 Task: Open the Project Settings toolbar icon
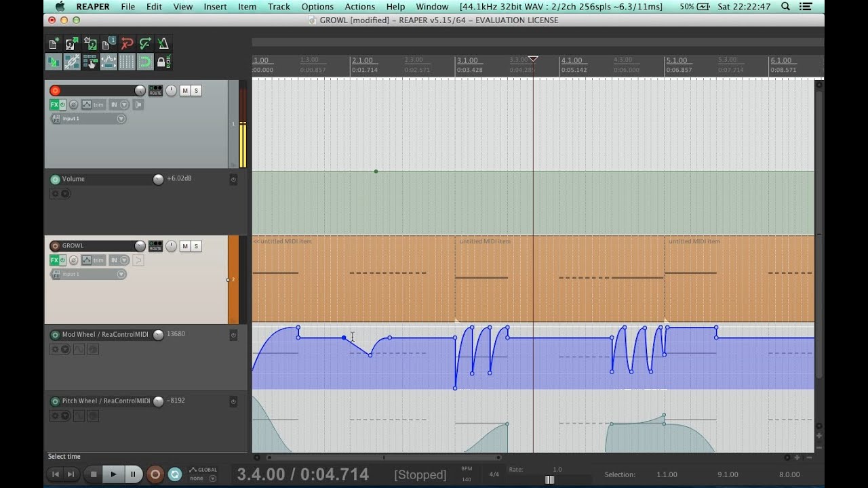[108, 44]
